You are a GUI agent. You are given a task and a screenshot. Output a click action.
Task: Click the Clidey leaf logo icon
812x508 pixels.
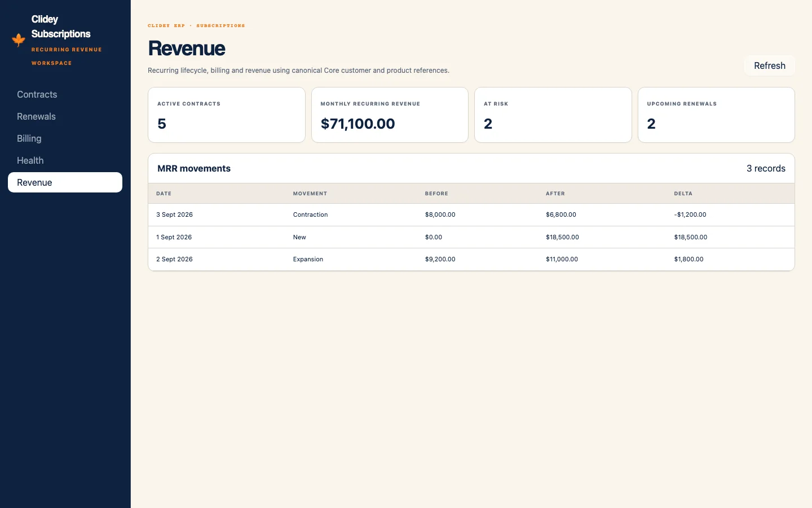pyautogui.click(x=19, y=40)
